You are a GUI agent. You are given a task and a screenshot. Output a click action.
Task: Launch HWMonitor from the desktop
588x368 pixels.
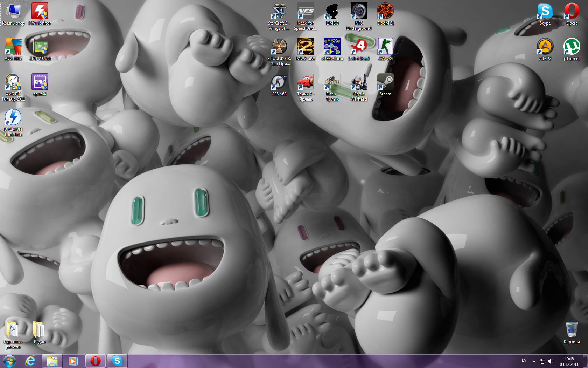tap(40, 14)
